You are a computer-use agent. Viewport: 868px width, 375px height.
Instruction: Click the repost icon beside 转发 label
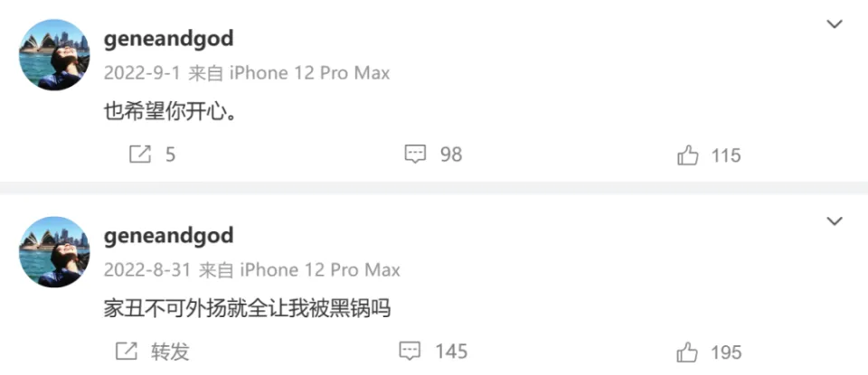point(127,351)
